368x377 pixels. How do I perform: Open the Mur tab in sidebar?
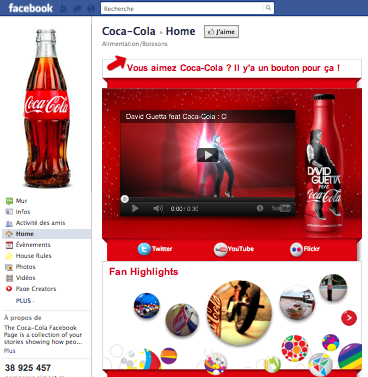21,201
